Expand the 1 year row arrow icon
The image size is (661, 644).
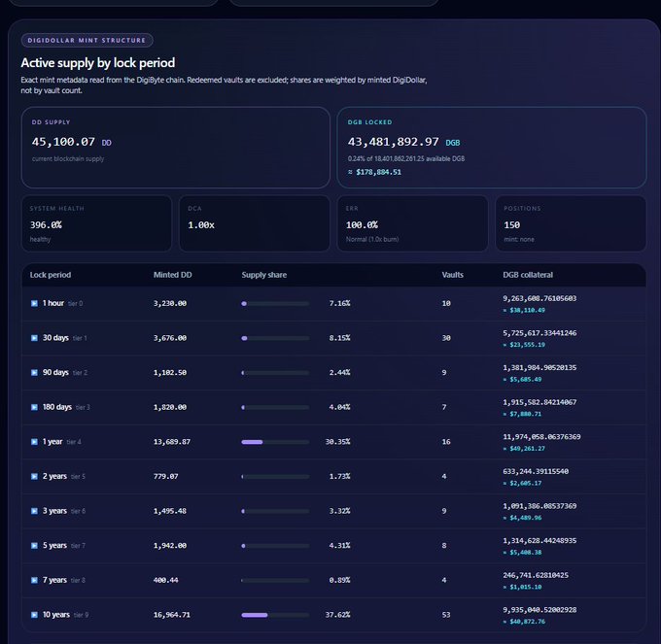[x=34, y=442]
